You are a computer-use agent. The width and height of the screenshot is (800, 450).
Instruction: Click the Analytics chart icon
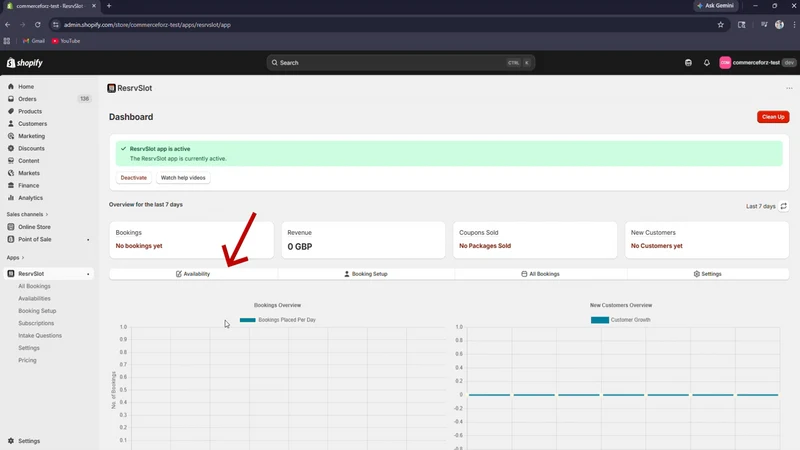[x=11, y=198]
